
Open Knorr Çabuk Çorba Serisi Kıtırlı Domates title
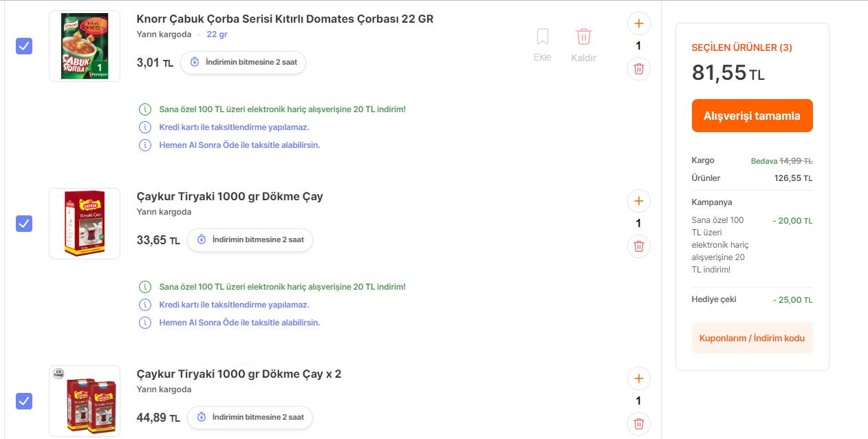(x=285, y=19)
